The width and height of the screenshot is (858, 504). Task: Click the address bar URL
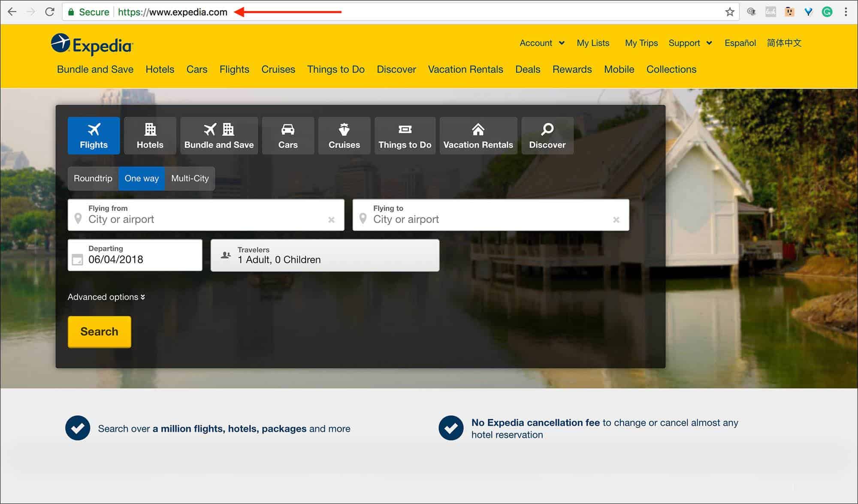point(172,12)
